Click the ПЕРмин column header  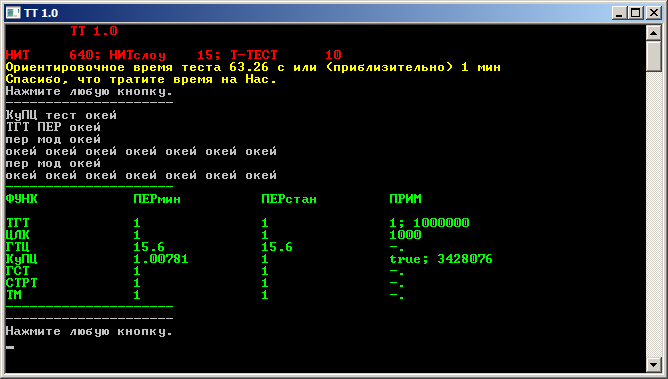tap(157, 199)
